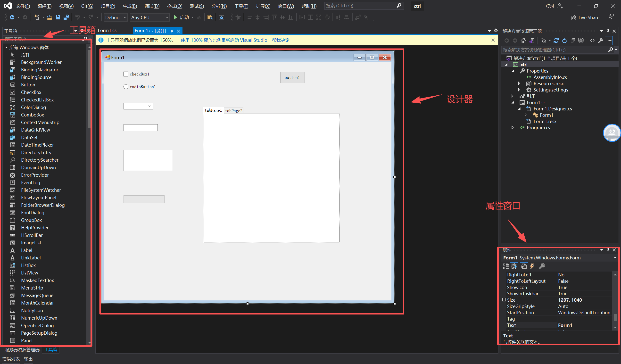
Task: Click link to restart Visual Studio at 100% scaling
Action: click(x=224, y=40)
